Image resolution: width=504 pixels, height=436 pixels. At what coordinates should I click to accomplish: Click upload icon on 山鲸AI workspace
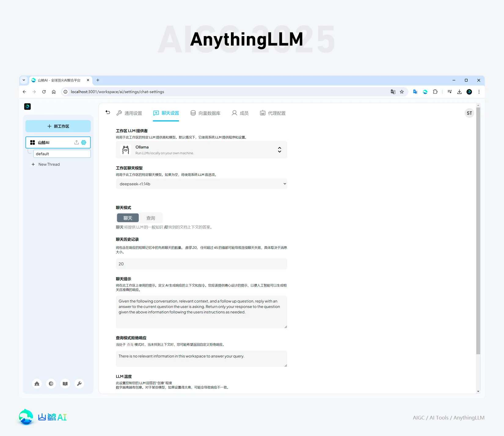[76, 142]
